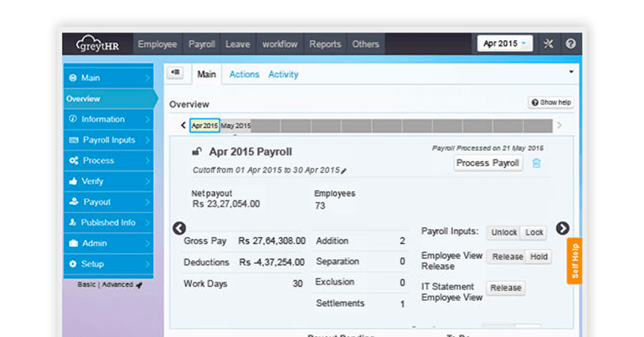Release the Employee View

click(508, 257)
